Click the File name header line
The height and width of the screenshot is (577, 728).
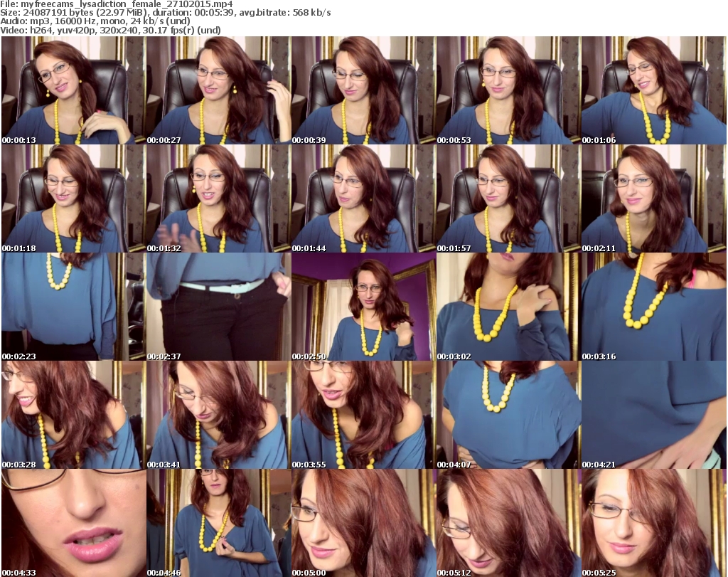(x=117, y=4)
